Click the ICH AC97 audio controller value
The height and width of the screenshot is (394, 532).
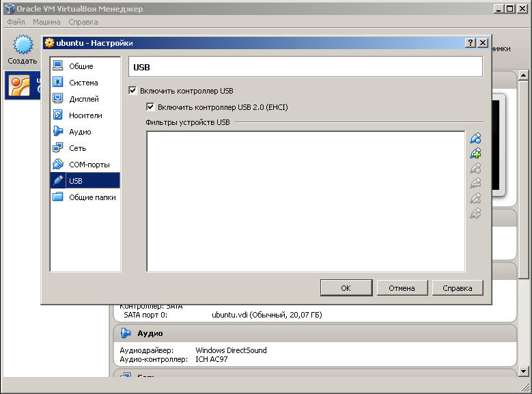tap(212, 359)
